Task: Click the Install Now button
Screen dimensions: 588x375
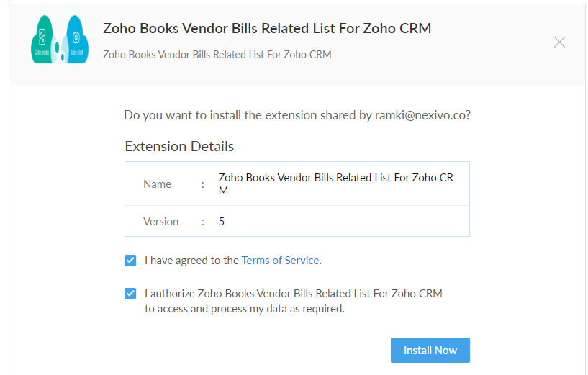Action: tap(430, 351)
